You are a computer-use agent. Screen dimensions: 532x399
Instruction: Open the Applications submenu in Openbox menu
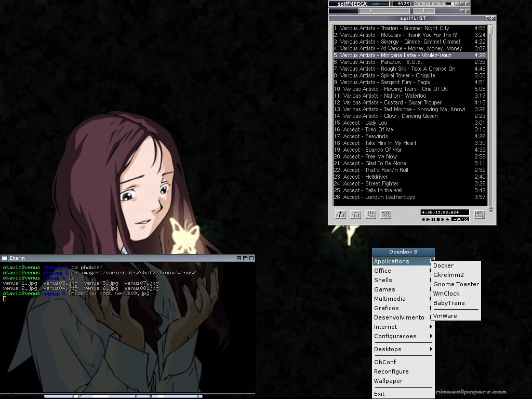403,261
